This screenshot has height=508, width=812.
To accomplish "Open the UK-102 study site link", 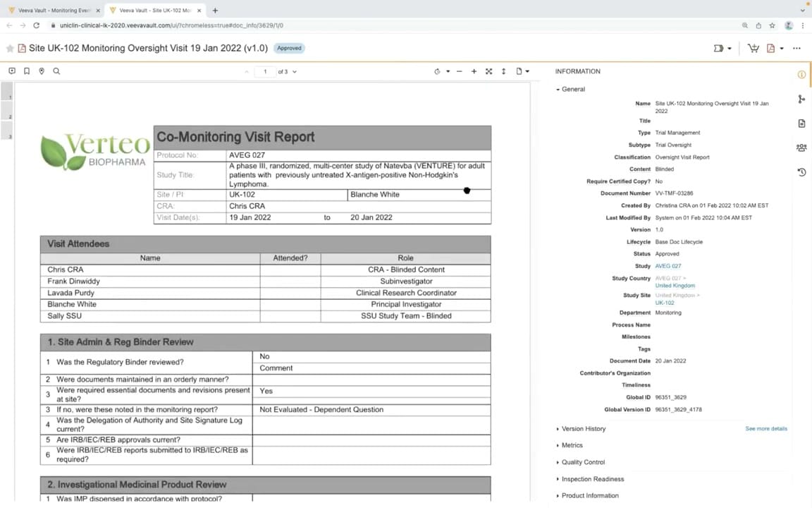I will pos(665,303).
